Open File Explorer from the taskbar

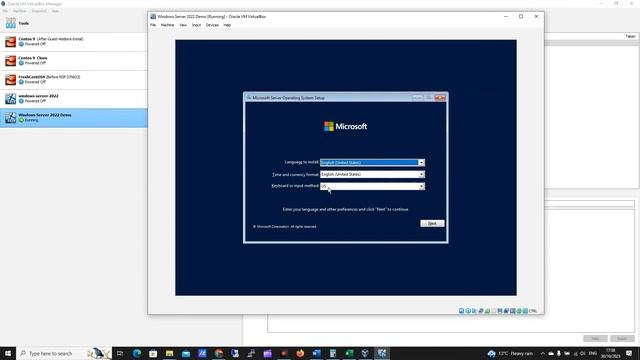[x=169, y=353]
